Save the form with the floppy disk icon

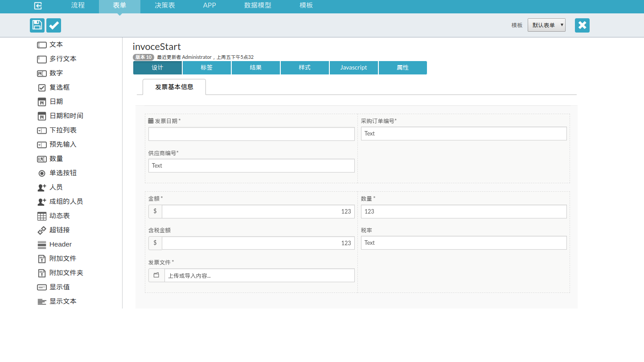pyautogui.click(x=37, y=25)
